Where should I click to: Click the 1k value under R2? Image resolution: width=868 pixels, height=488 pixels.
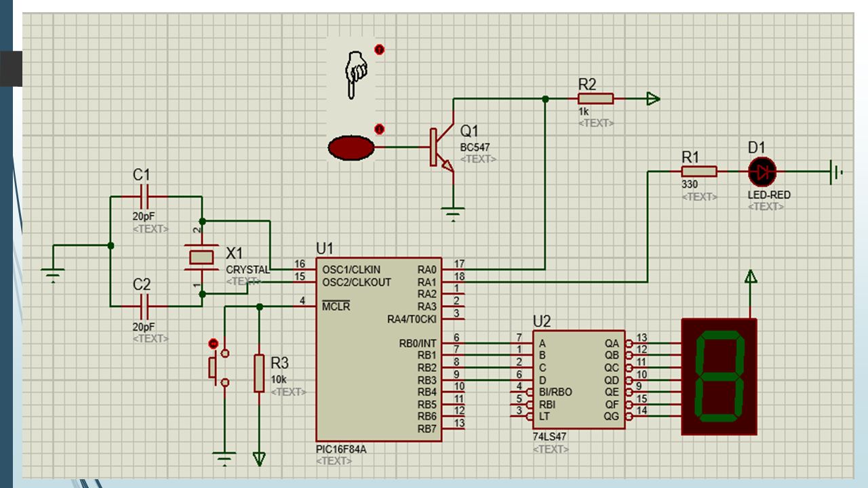click(x=584, y=111)
